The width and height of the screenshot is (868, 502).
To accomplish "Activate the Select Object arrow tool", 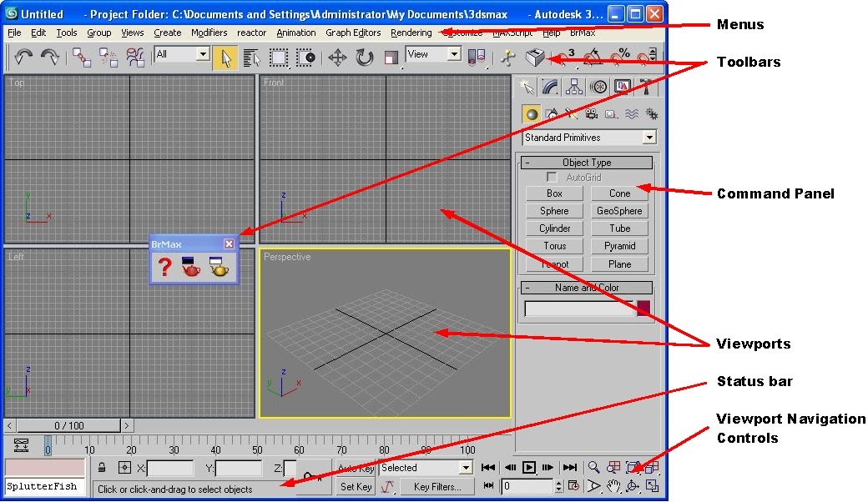I will [225, 58].
